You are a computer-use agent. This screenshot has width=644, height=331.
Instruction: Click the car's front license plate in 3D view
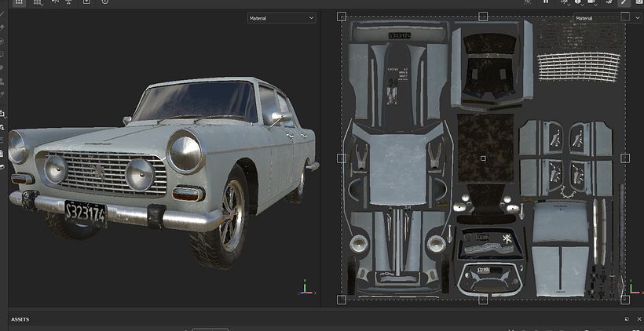click(x=85, y=212)
